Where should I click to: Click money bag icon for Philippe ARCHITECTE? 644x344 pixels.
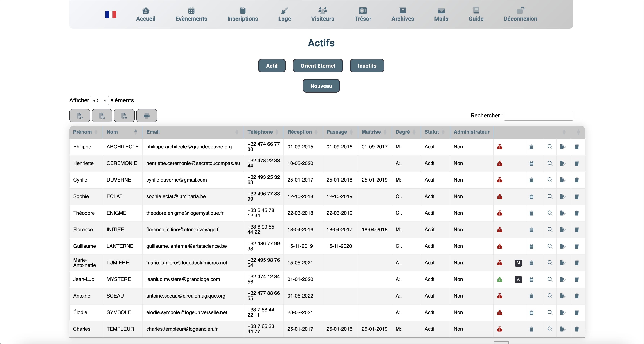pyautogui.click(x=499, y=147)
